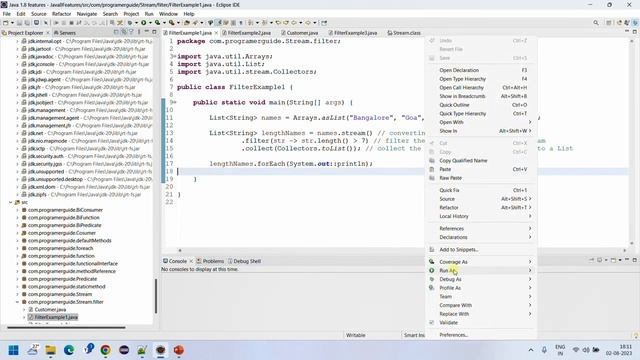Switch to the Servers view tab

(64, 33)
